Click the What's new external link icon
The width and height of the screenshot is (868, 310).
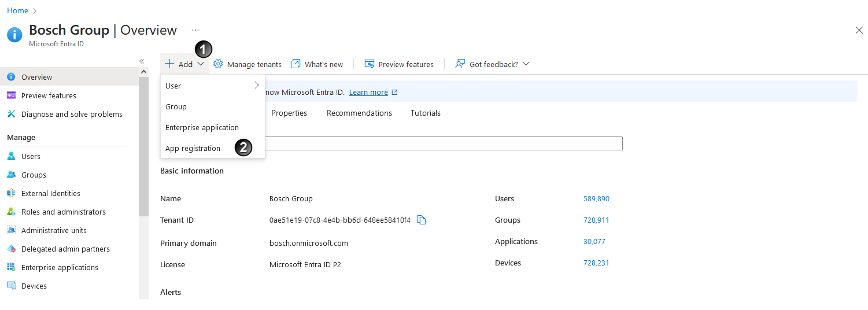(296, 64)
